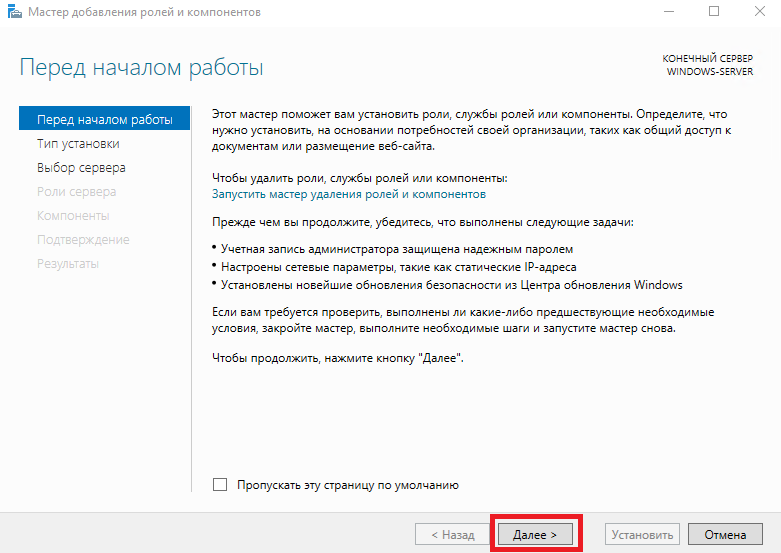Click text about надежным паролем
The height and width of the screenshot is (553, 781).
(x=396, y=249)
